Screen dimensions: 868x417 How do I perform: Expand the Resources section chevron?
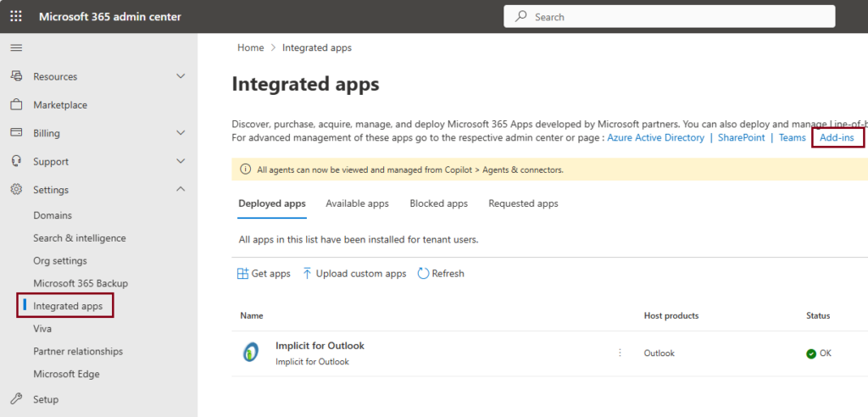click(181, 76)
